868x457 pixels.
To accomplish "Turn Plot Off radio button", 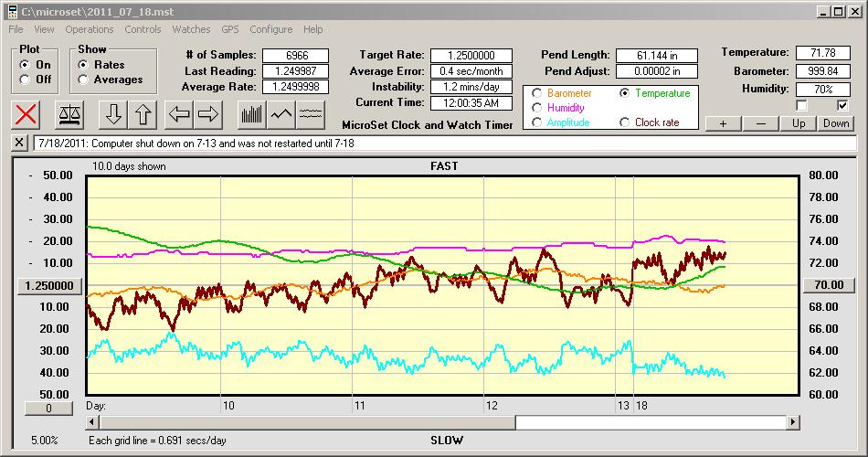I will (x=25, y=80).
